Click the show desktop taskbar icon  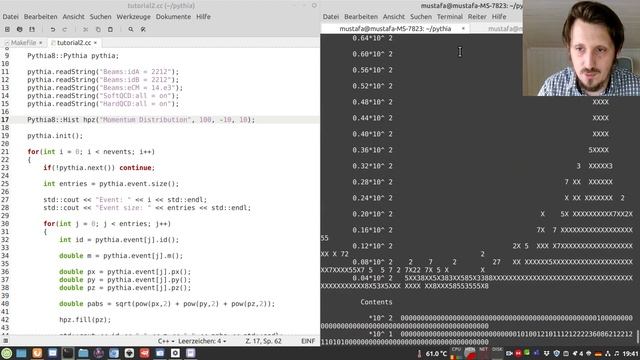pos(21,353)
